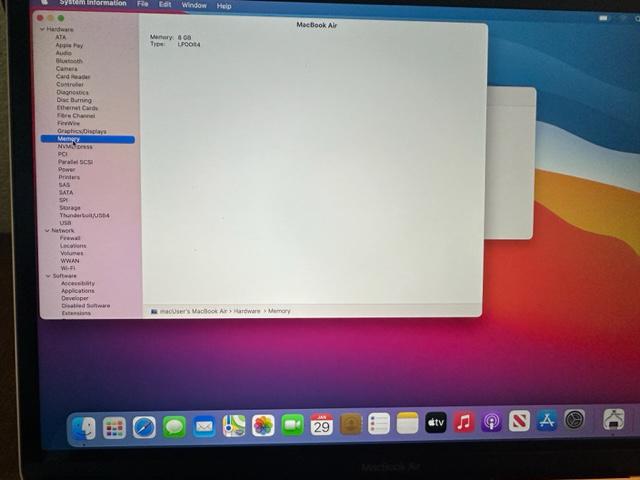The width and height of the screenshot is (640, 480).
Task: Open the Music app in dock
Action: [464, 423]
